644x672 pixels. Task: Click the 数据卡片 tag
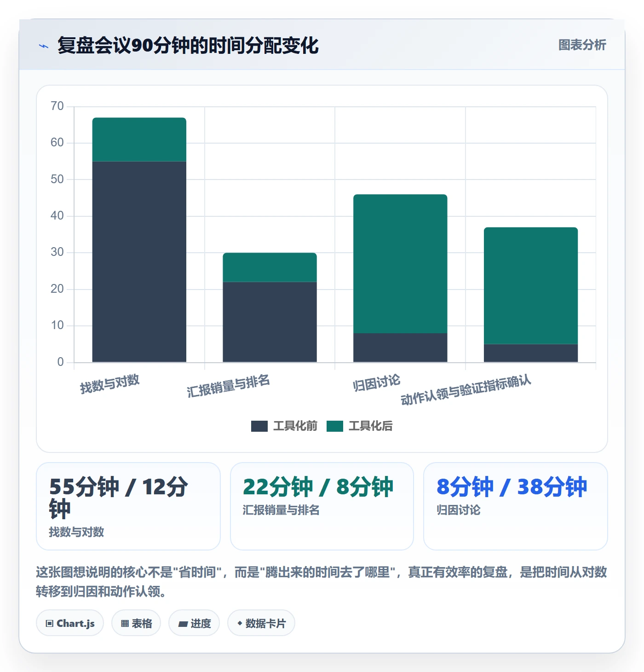tap(261, 623)
